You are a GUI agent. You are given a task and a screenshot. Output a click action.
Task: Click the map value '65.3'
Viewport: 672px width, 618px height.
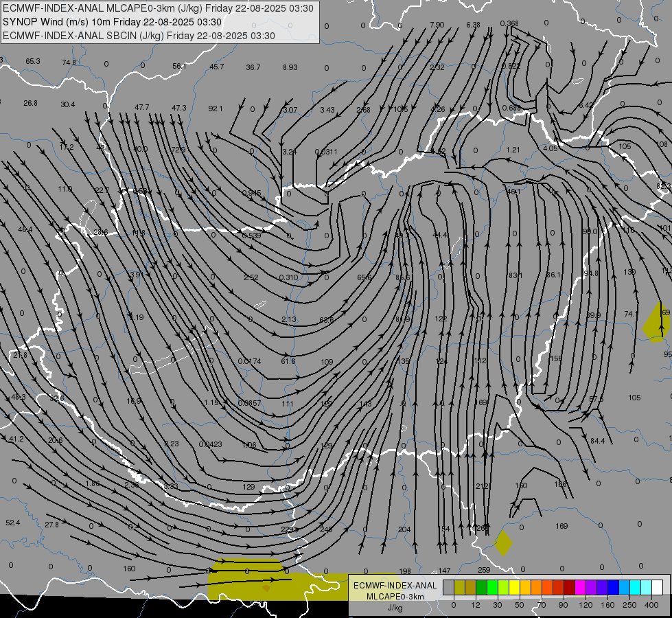tap(32, 61)
